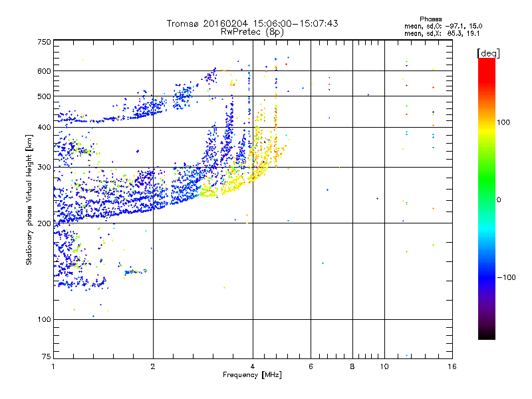Click the 'mean, sd,O: -97.1, 15.0' text
Image resolution: width=532 pixels, height=399 pixels.
[443, 26]
